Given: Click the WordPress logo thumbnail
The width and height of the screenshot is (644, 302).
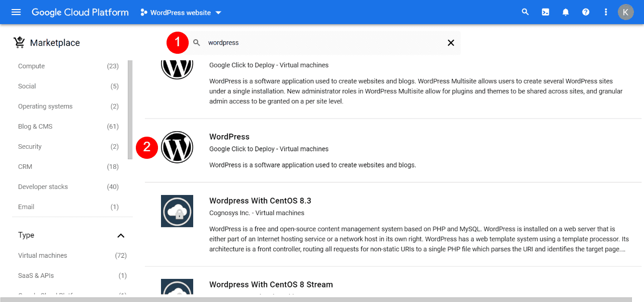Looking at the screenshot, I should 177,147.
